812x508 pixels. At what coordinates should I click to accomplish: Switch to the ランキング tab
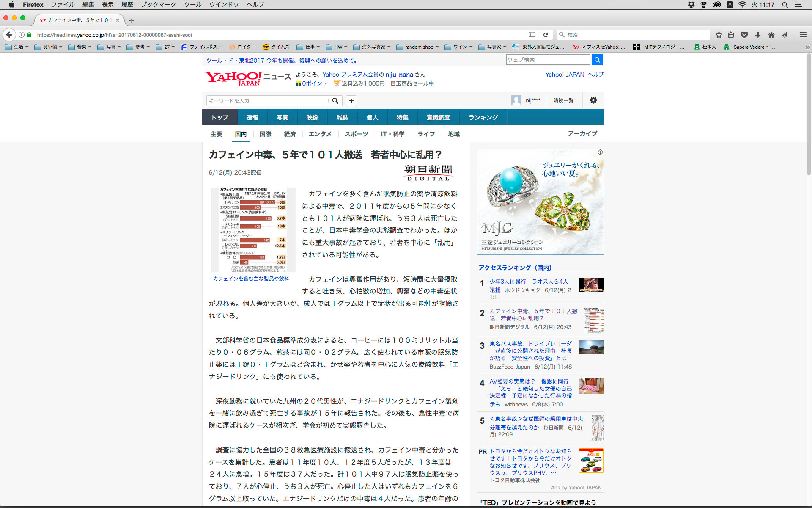pos(483,117)
